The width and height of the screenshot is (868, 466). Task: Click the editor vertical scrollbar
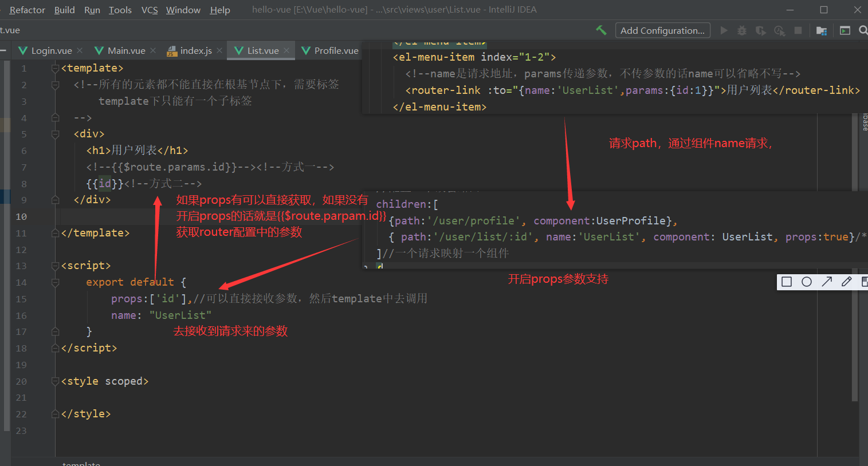855,258
